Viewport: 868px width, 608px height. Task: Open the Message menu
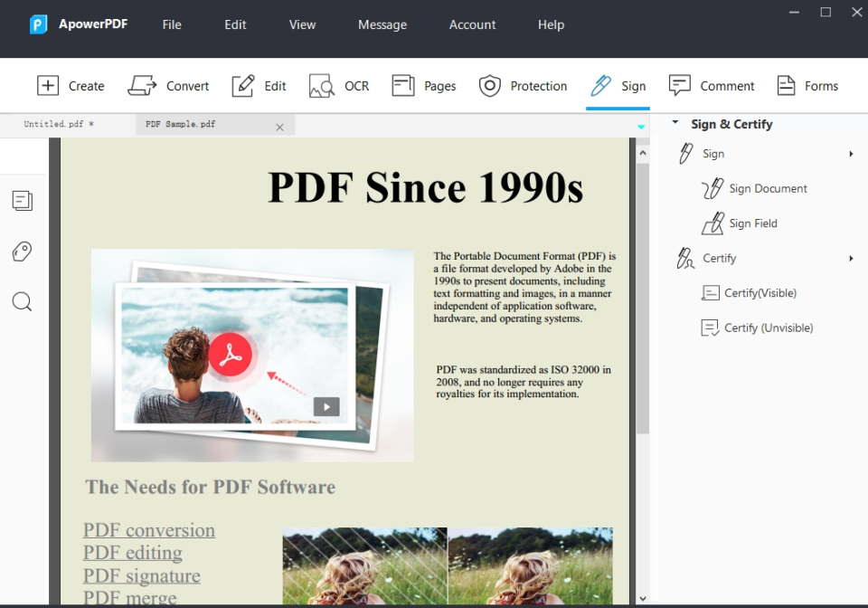[382, 24]
